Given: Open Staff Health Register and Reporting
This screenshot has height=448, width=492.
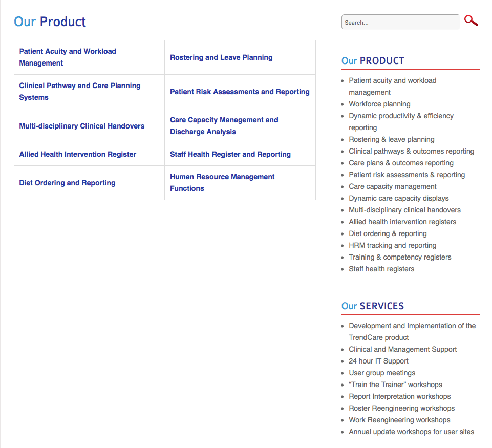Looking at the screenshot, I should (230, 154).
